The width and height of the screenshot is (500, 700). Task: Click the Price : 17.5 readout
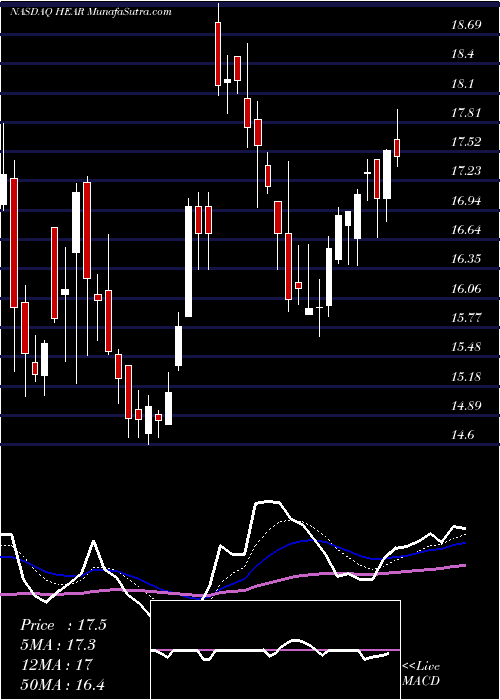[63, 625]
